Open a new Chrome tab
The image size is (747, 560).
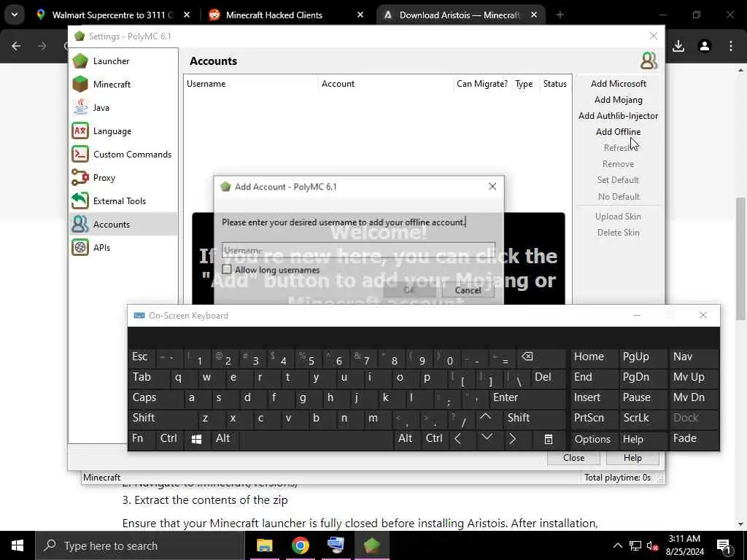(560, 15)
